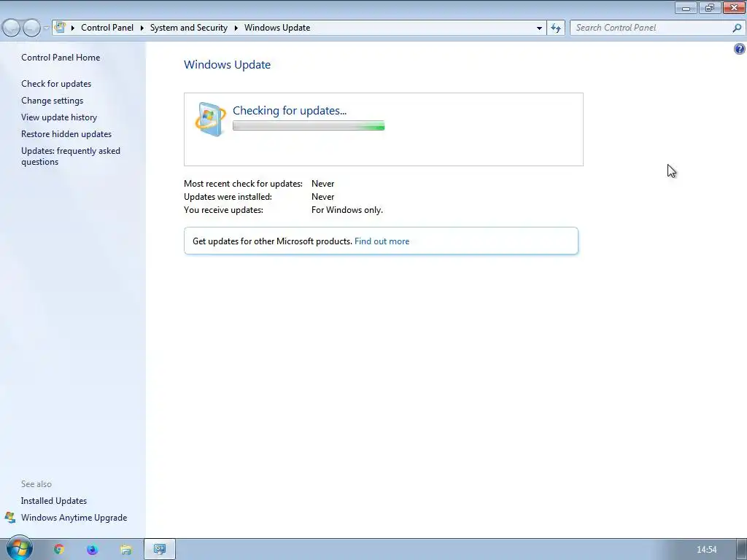This screenshot has height=560, width=747.
Task: Click the Back navigation arrow
Action: [x=11, y=28]
